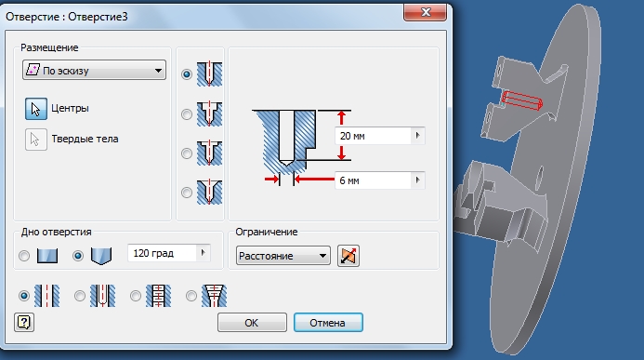Select the counterbore hole type icon
The width and height of the screenshot is (644, 360).
[x=209, y=113]
